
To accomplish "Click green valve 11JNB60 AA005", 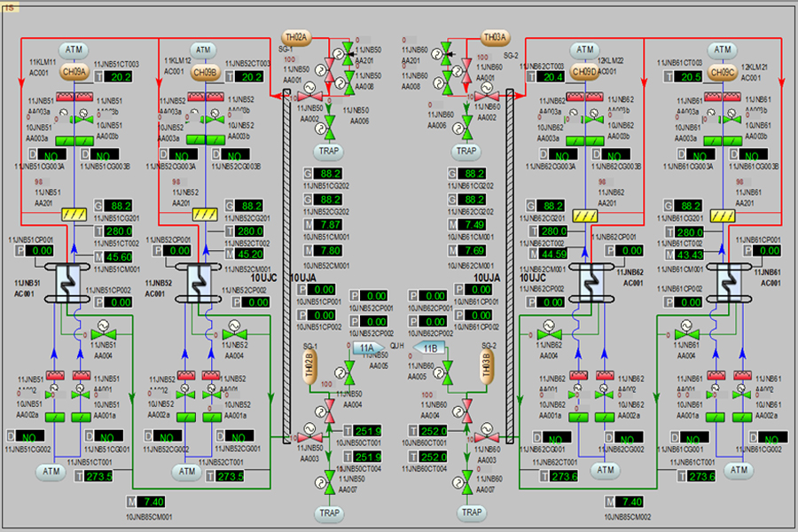I will pyautogui.click(x=448, y=372).
